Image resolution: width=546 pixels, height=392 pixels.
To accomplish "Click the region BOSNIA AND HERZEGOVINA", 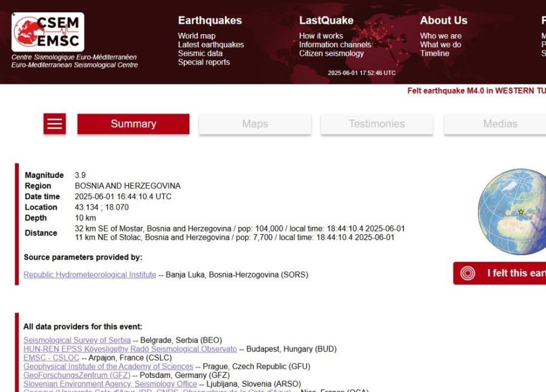I will click(x=127, y=186).
